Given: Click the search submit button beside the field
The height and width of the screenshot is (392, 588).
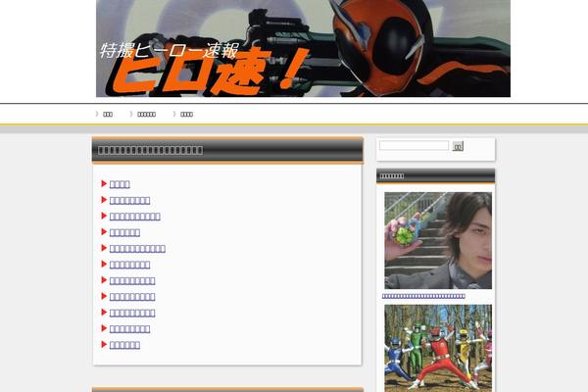Looking at the screenshot, I should (458, 146).
